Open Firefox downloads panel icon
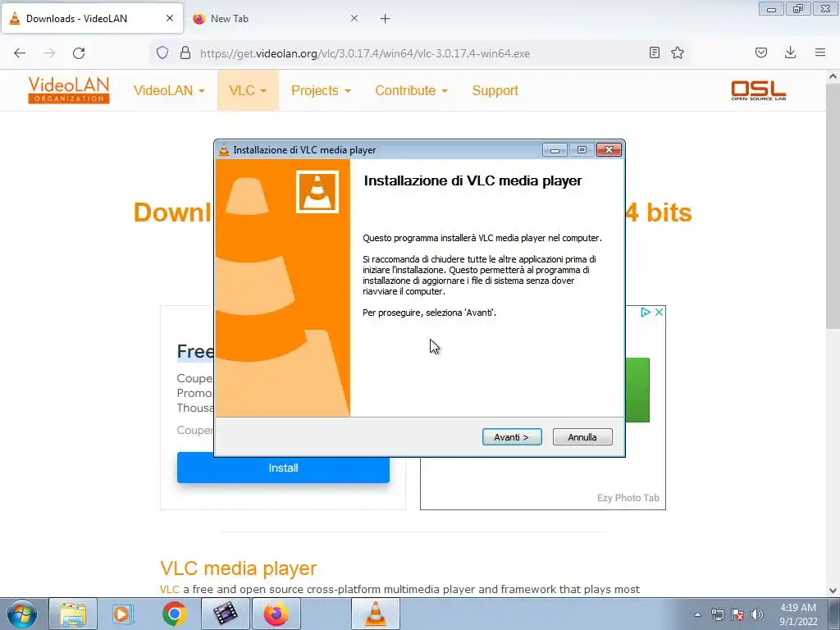 [790, 52]
